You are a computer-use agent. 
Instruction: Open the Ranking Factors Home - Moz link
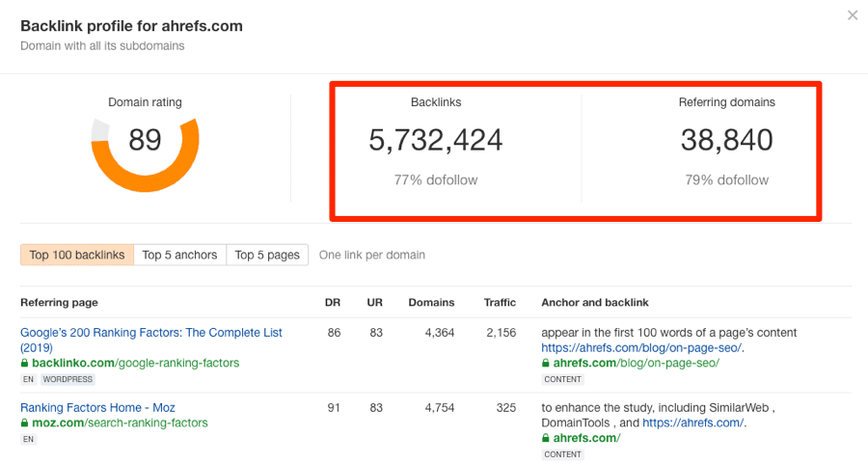[97, 408]
